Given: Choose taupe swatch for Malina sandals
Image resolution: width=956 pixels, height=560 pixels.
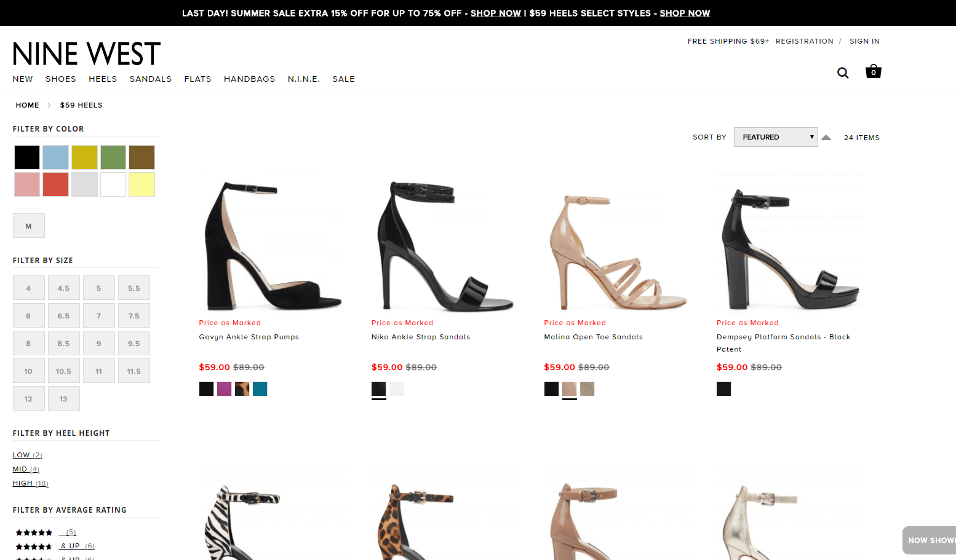Looking at the screenshot, I should [588, 388].
